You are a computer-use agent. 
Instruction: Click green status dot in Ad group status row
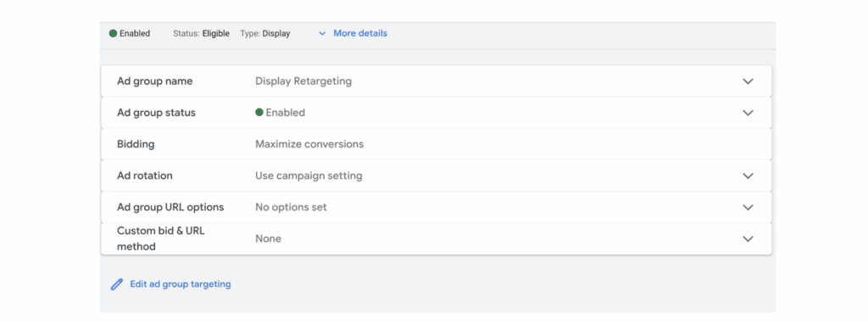pos(259,113)
